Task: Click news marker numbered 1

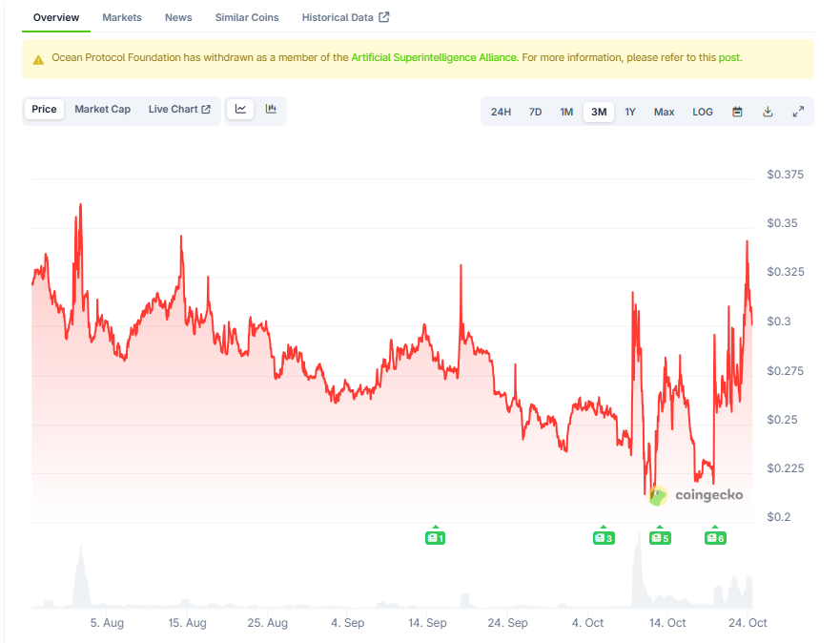Action: coord(436,538)
